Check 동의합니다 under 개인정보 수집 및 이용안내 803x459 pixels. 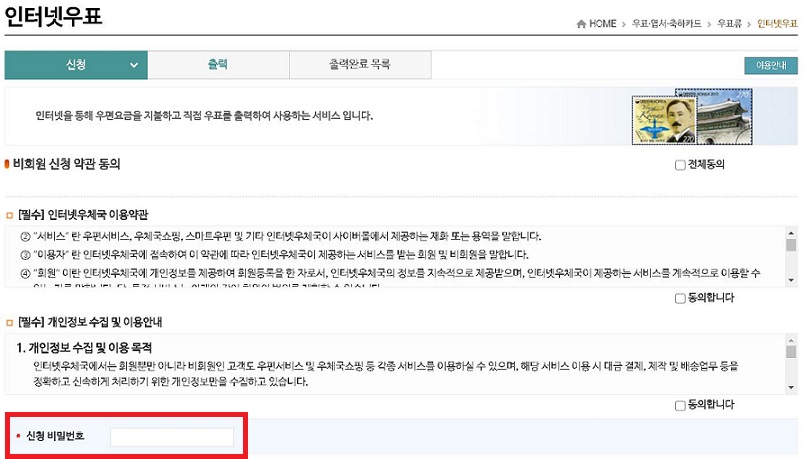tap(680, 405)
